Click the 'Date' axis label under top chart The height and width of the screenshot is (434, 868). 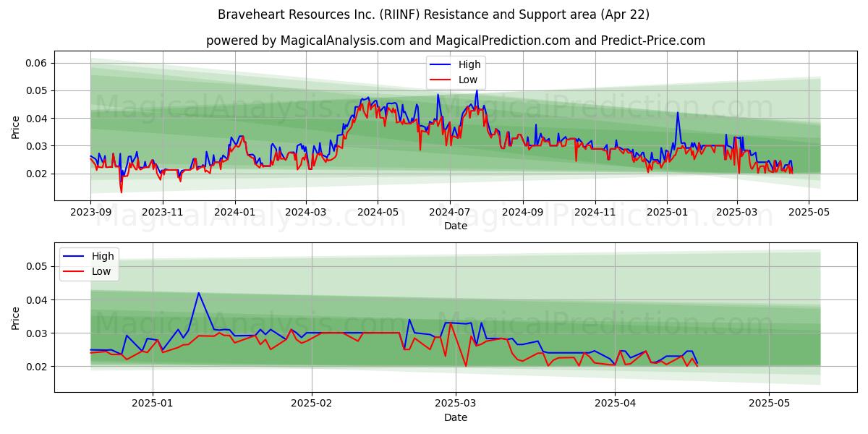tap(456, 226)
